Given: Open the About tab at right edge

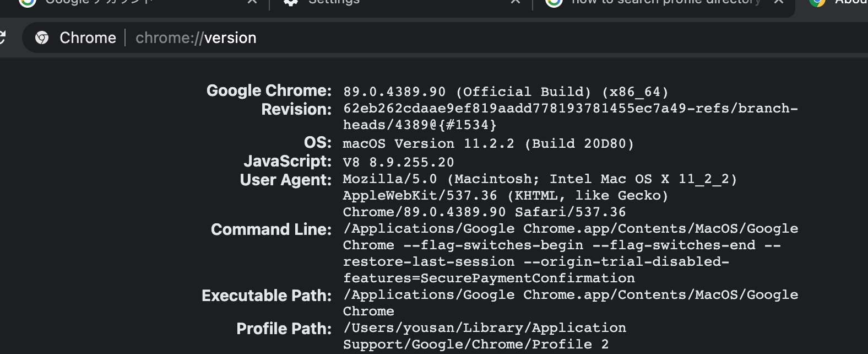Looking at the screenshot, I should [x=837, y=4].
